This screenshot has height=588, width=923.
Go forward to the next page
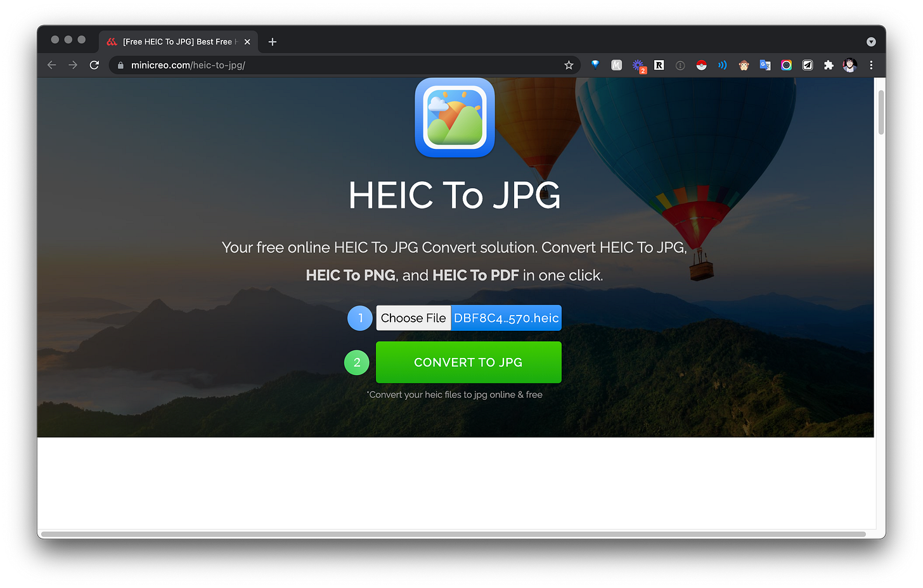coord(73,65)
